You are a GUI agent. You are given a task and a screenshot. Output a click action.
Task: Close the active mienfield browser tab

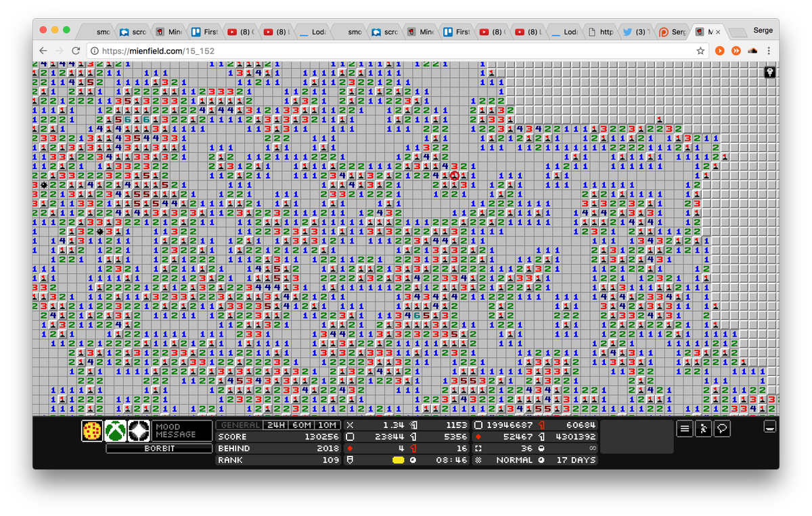pos(718,32)
